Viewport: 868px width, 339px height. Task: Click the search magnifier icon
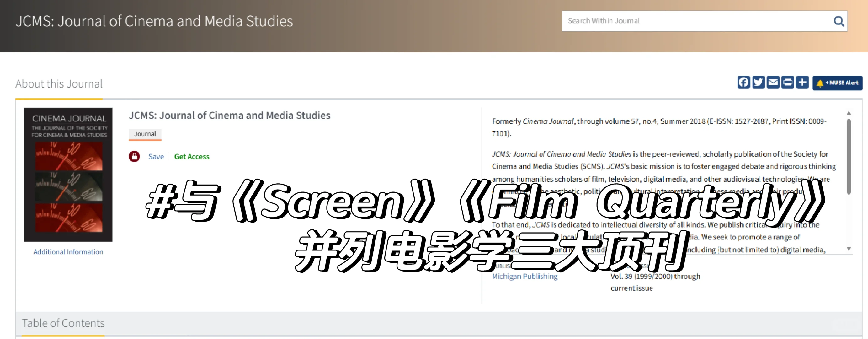[839, 21]
